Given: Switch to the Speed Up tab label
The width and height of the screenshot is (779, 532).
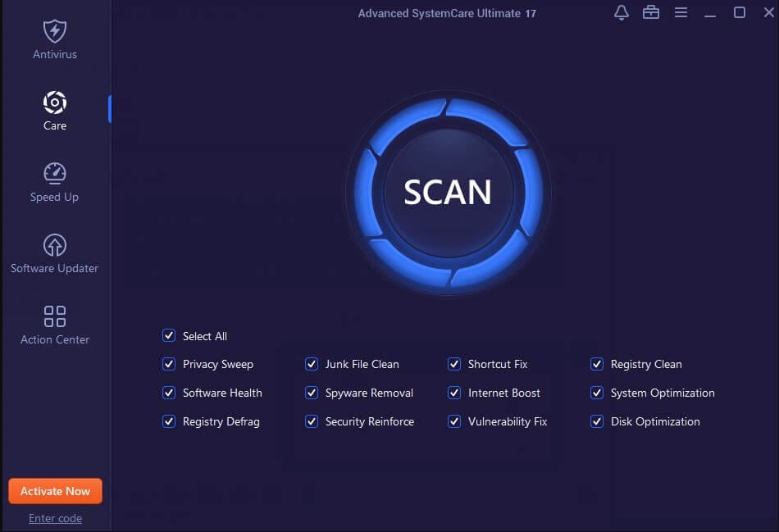Looking at the screenshot, I should pos(55,198).
